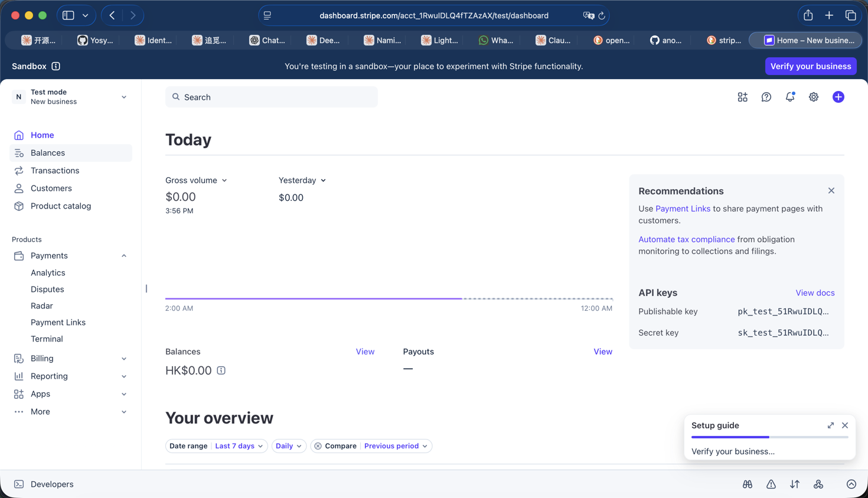Open the notifications bell
The width and height of the screenshot is (868, 498).
tap(790, 97)
